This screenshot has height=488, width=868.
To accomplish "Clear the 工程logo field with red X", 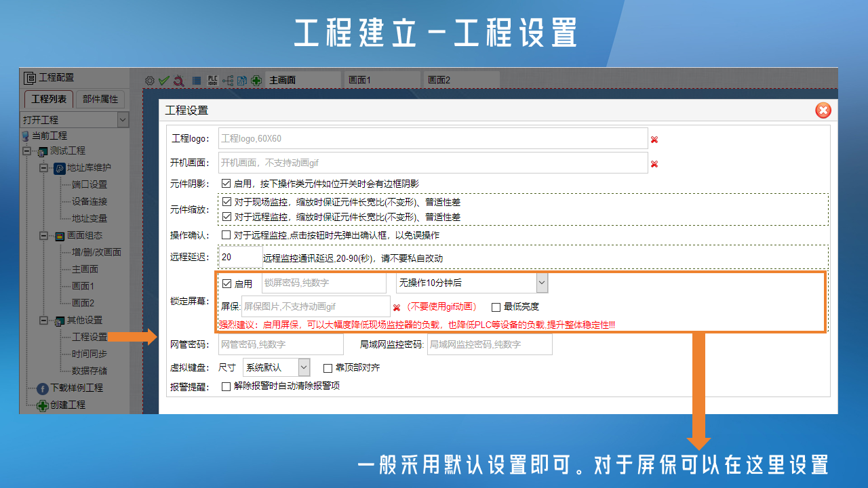I will click(654, 139).
